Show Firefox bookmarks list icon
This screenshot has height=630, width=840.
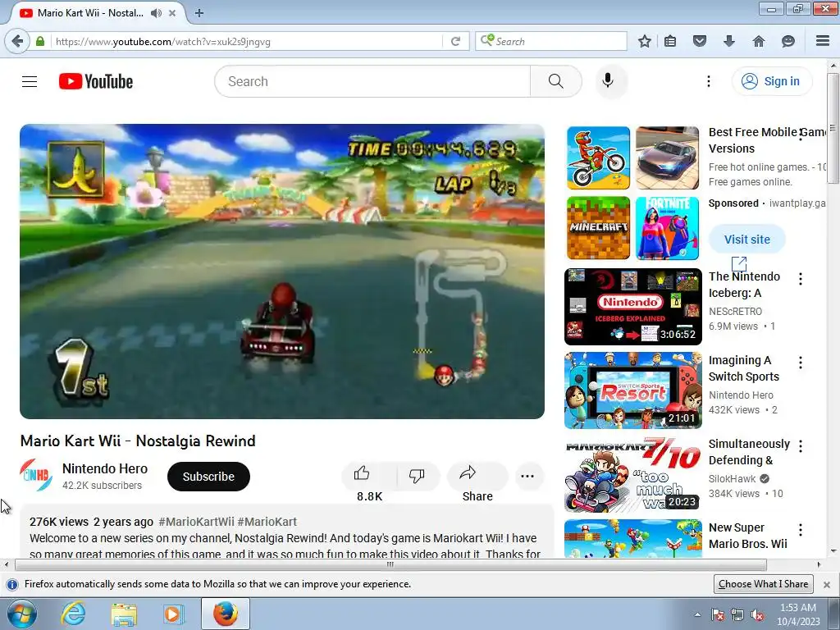pos(670,41)
